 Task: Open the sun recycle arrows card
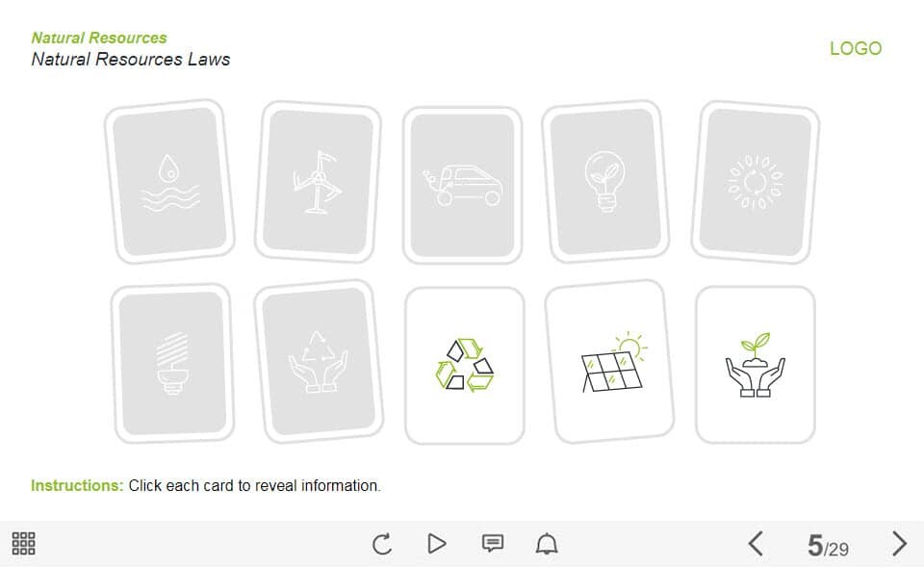point(756,182)
